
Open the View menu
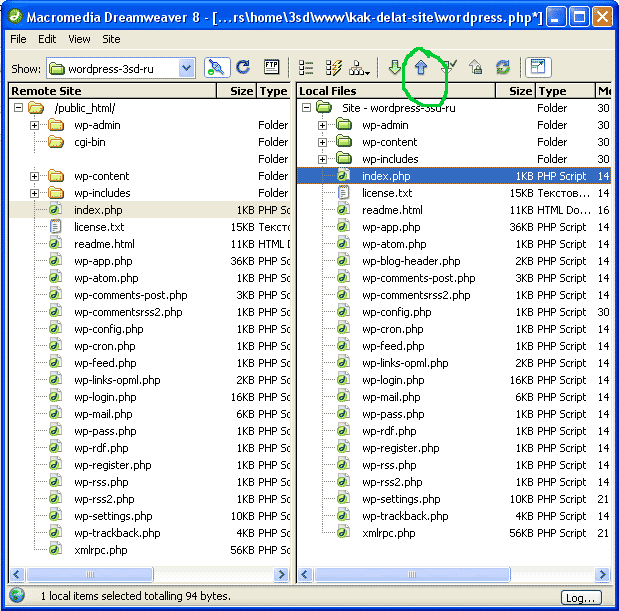coord(79,39)
